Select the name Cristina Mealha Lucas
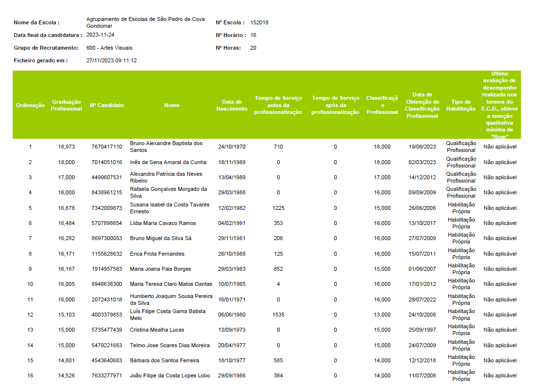 click(x=157, y=330)
